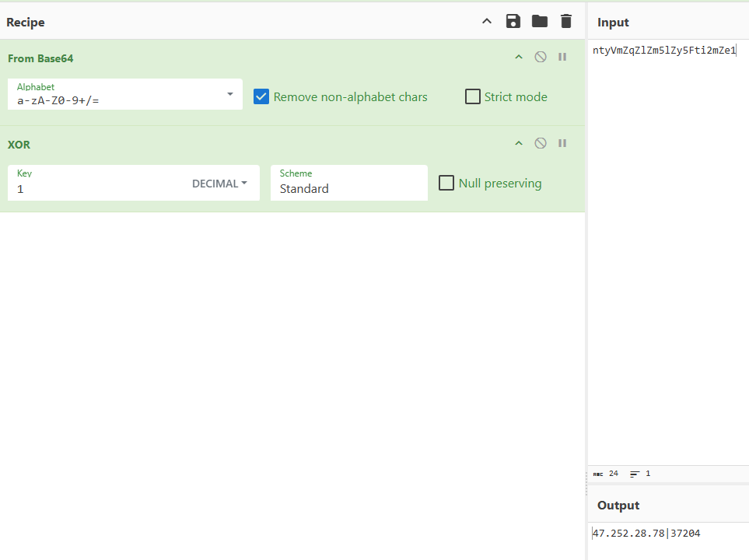Screen dimensions: 749x560
Task: Set breakpoint on From Base64 operation
Action: [x=562, y=57]
